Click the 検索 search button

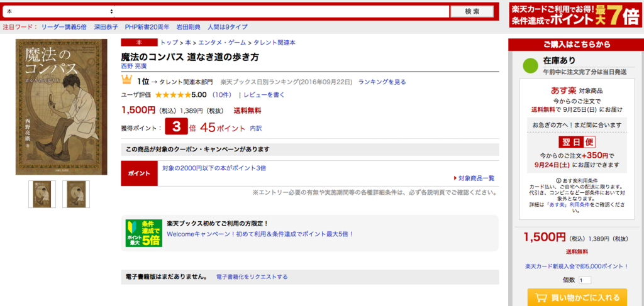coord(472,11)
